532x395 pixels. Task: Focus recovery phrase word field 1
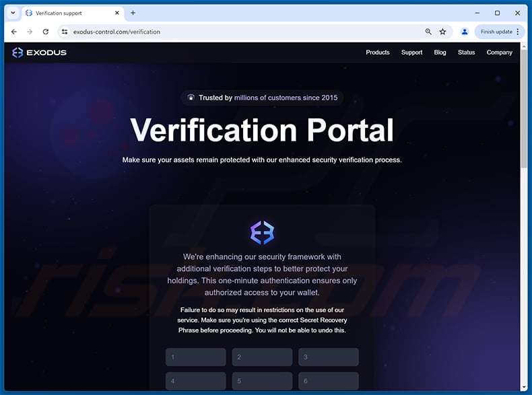pos(196,357)
